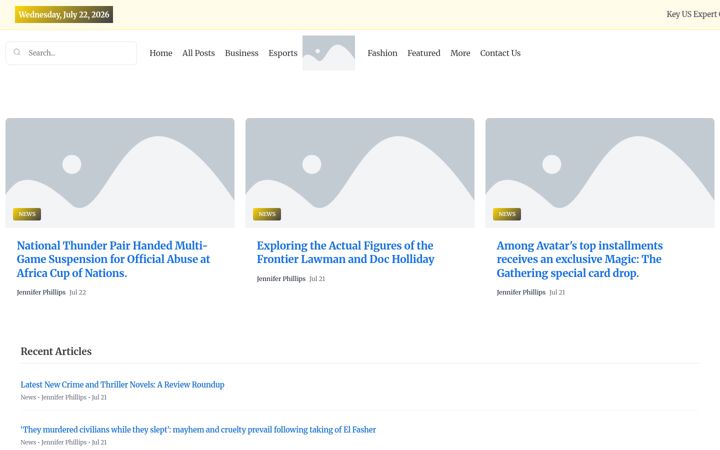
Task: Open the Fashion category
Action: click(x=382, y=53)
